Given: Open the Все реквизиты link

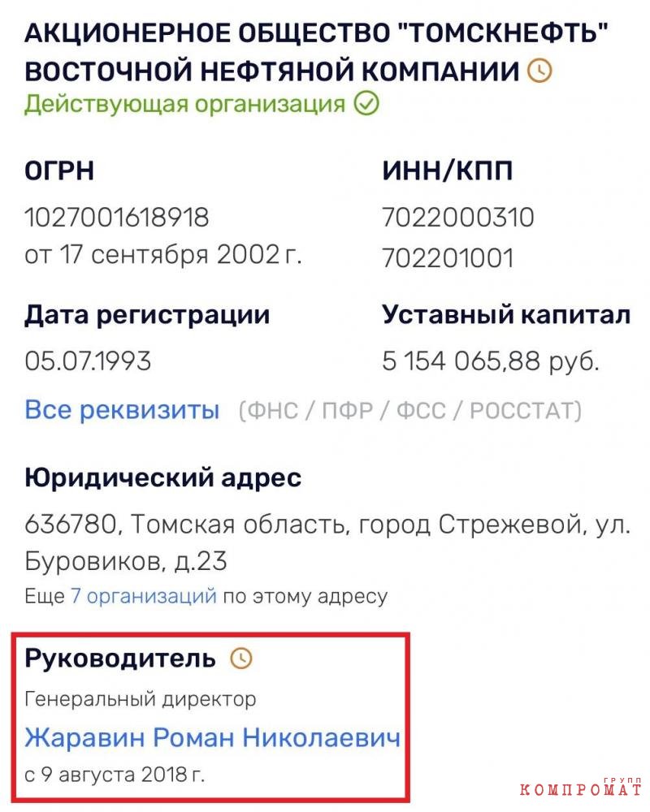Looking at the screenshot, I should pyautogui.click(x=123, y=410).
